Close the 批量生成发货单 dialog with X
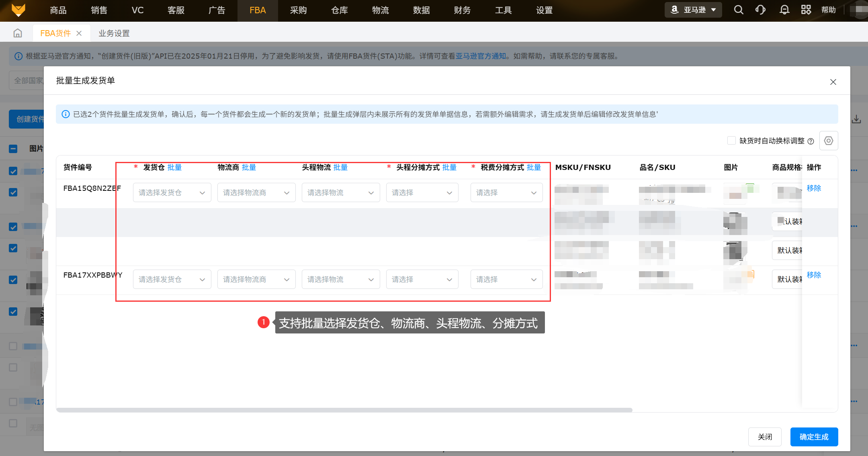The width and height of the screenshot is (868, 456). point(833,82)
